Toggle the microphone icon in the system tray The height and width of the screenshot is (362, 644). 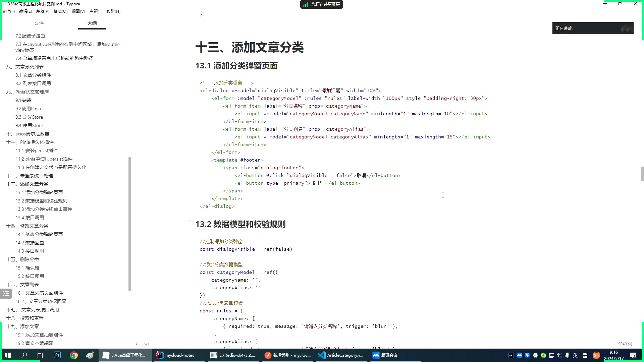(567, 355)
